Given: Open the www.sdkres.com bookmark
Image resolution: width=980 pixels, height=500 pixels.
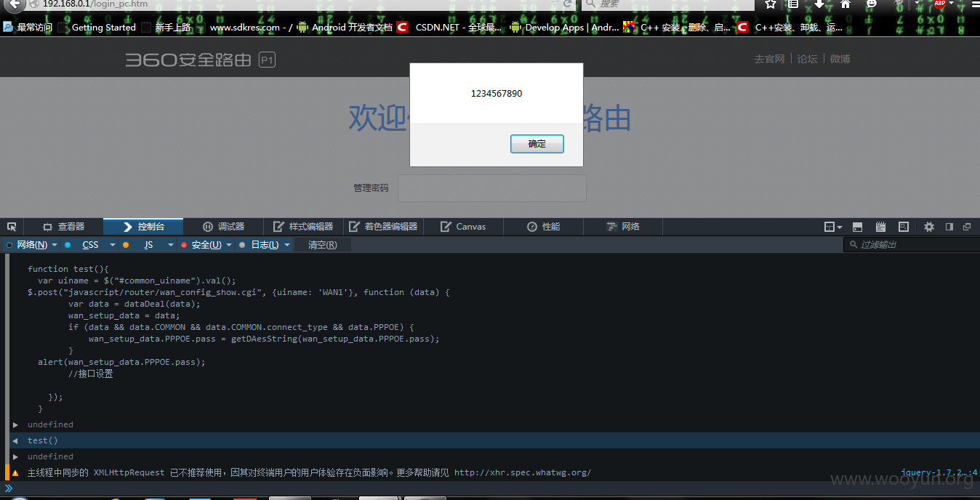Looking at the screenshot, I should point(244,28).
